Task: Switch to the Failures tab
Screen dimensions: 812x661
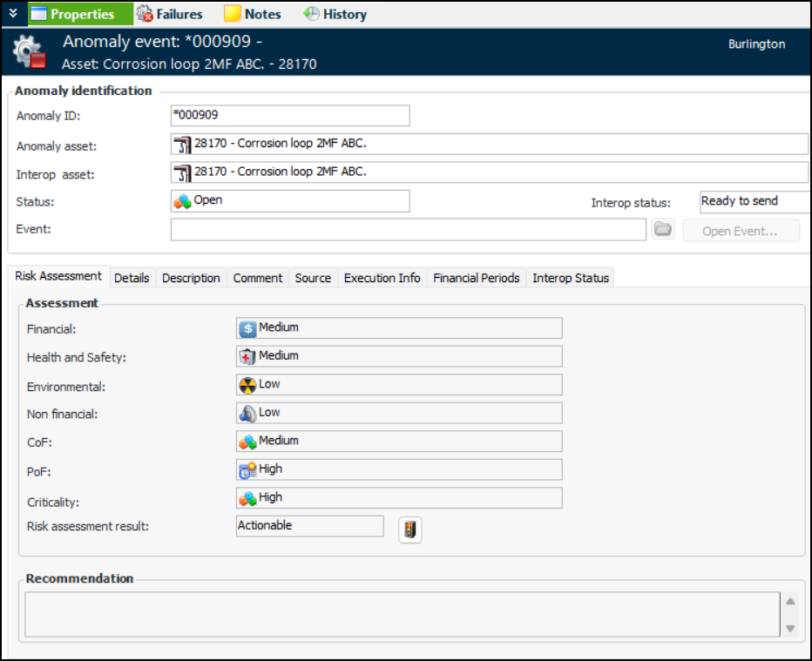Action: (x=170, y=14)
